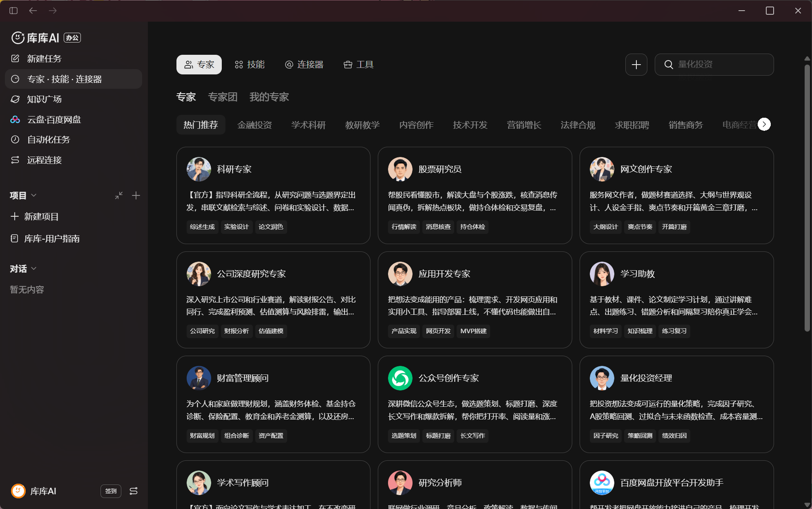Open the 公众号创作专家 green icon
The height and width of the screenshot is (509, 812).
pos(400,378)
